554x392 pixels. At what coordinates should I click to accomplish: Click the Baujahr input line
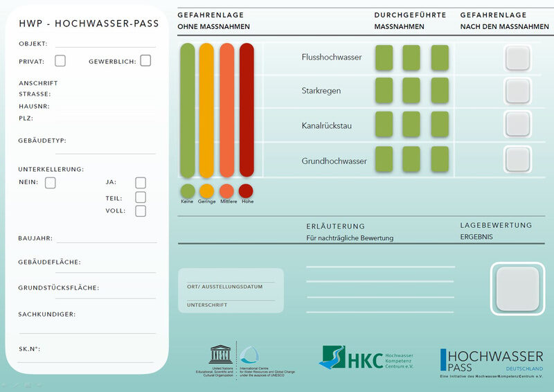(x=106, y=239)
